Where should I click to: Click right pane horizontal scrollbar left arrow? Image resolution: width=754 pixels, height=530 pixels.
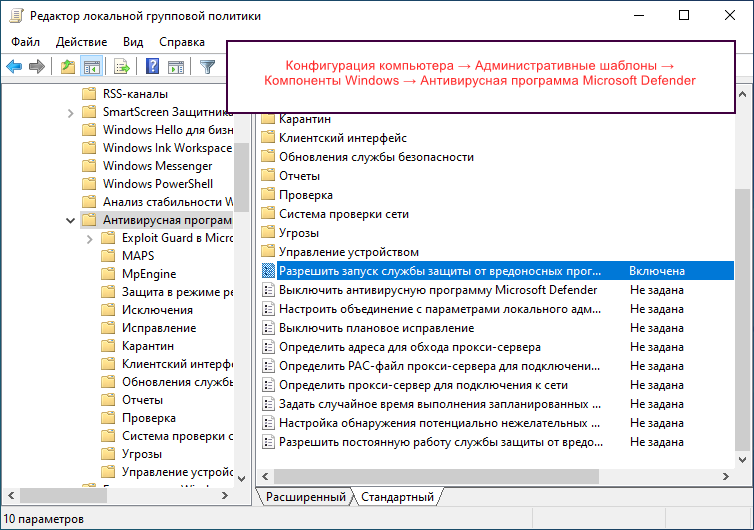click(265, 476)
